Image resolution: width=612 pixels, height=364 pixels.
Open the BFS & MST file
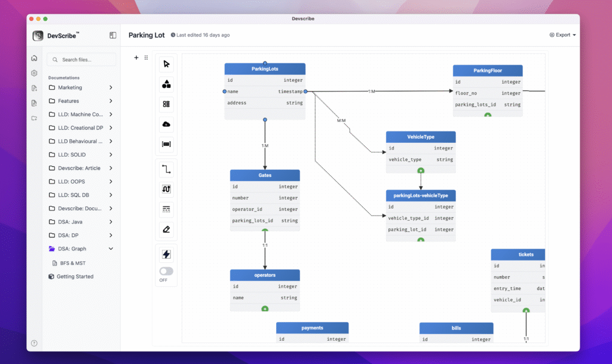(x=73, y=263)
